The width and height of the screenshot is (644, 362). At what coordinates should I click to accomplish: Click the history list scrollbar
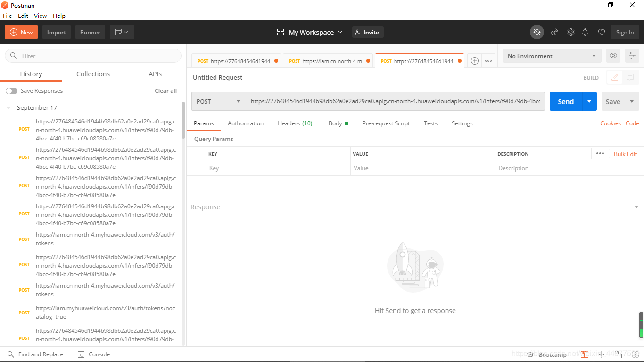pyautogui.click(x=183, y=121)
